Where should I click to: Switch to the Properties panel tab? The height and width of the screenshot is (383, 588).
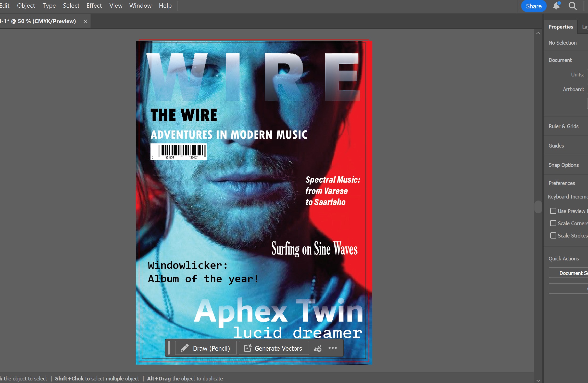tap(561, 27)
